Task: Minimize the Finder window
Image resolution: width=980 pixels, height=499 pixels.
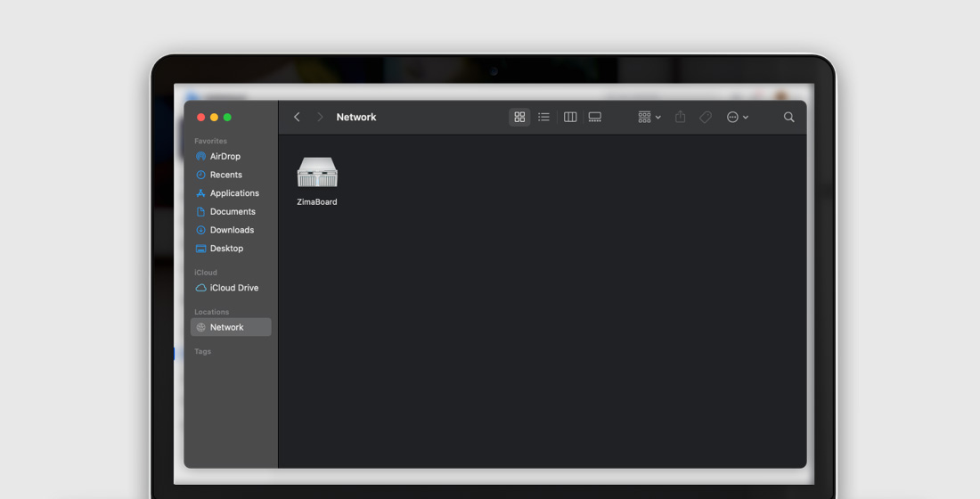Action: pyautogui.click(x=214, y=117)
